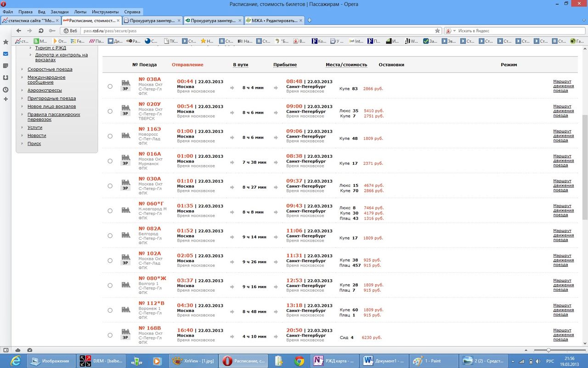Image resolution: width=588 pixels, height=368 pixels.
Task: Open the Mail panel in Opera sidebar
Action: click(x=6, y=54)
